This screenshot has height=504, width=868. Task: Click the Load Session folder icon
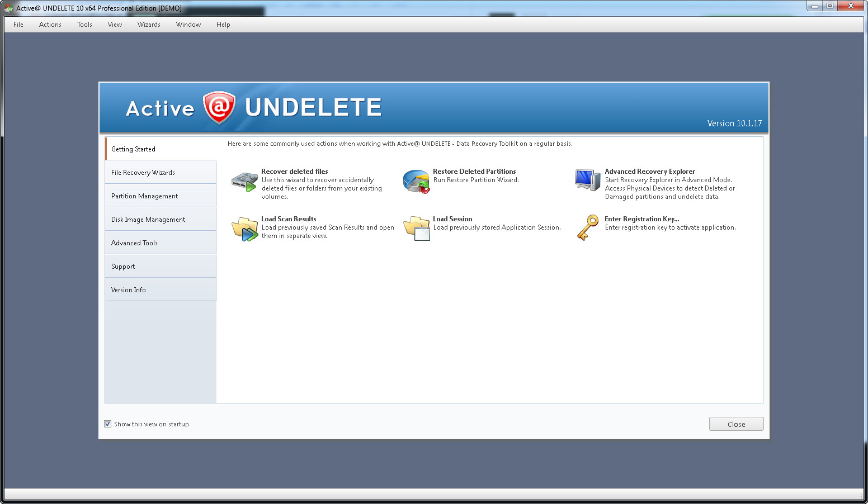point(416,228)
